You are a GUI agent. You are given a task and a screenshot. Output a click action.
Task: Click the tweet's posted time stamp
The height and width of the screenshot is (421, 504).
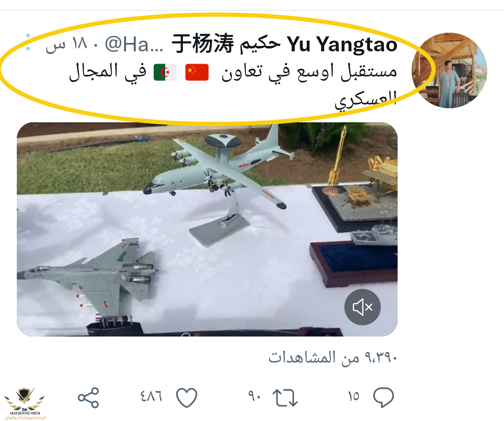pyautogui.click(x=67, y=44)
